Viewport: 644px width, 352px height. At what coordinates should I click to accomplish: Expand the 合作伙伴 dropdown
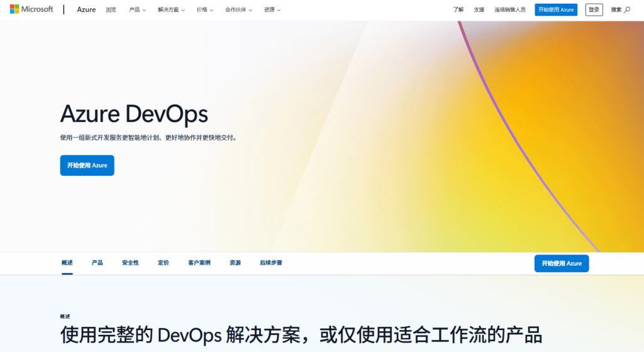click(x=238, y=9)
